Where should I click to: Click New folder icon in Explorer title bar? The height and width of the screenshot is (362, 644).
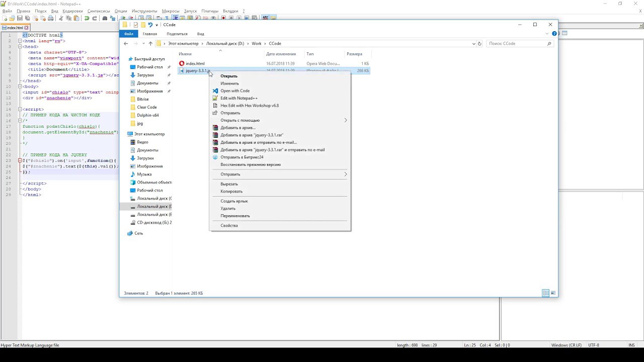(x=143, y=25)
